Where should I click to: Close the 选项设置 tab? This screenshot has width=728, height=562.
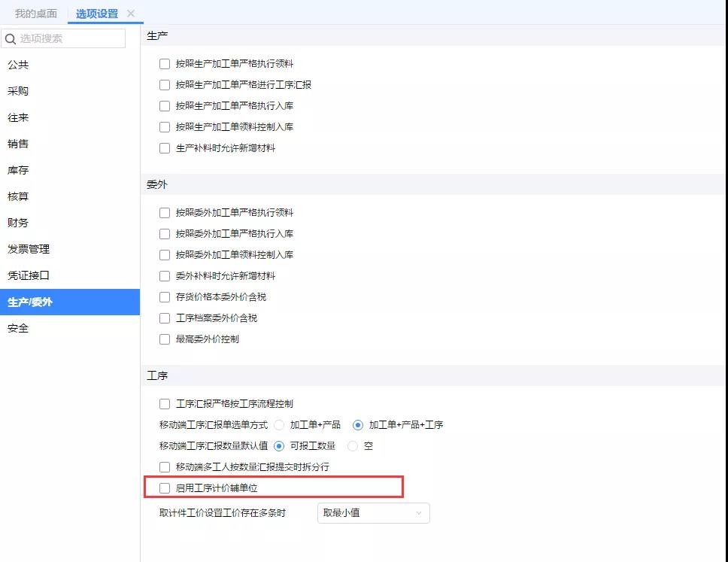(x=131, y=14)
